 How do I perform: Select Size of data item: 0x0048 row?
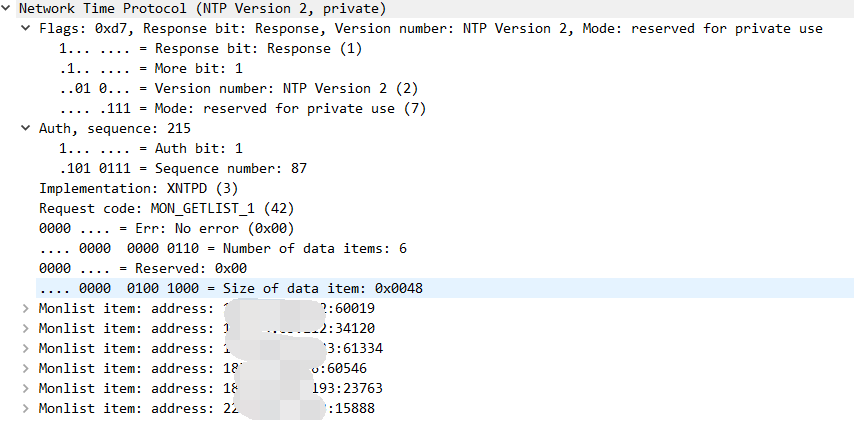pyautogui.click(x=230, y=288)
